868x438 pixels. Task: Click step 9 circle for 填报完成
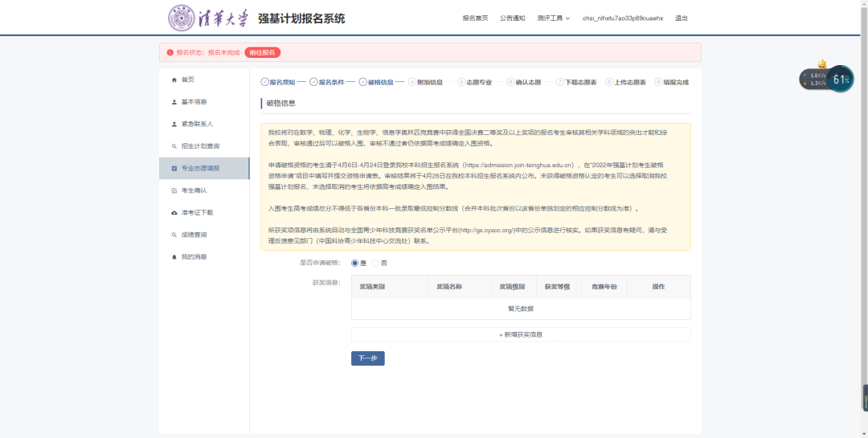pos(658,82)
